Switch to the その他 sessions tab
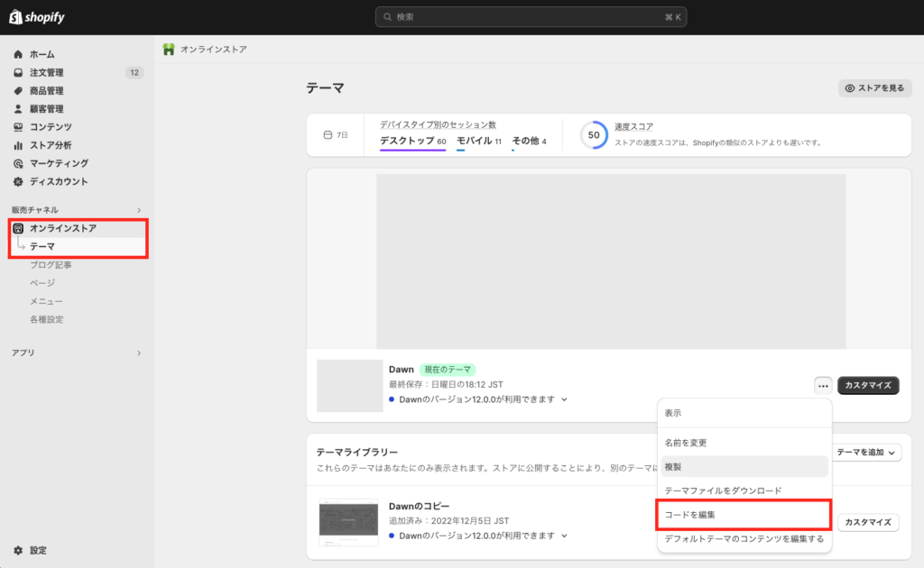This screenshot has width=924, height=568. [529, 142]
